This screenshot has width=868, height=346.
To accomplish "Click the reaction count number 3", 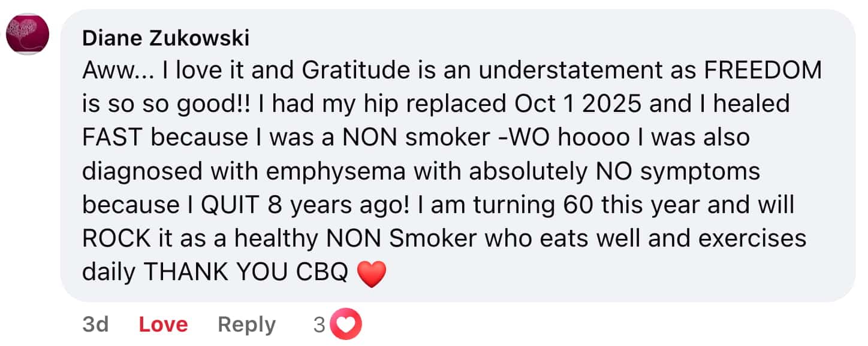I will click(x=320, y=324).
